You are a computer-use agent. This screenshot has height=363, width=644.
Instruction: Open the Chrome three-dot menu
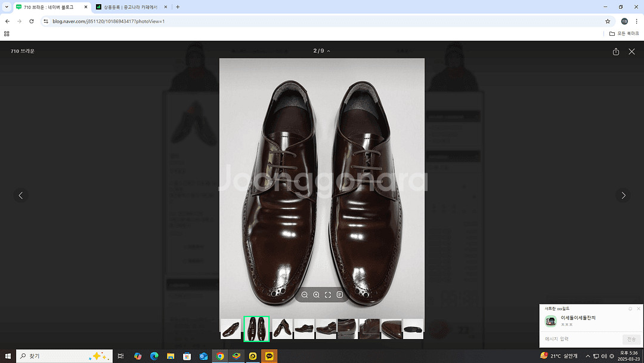tap(637, 21)
